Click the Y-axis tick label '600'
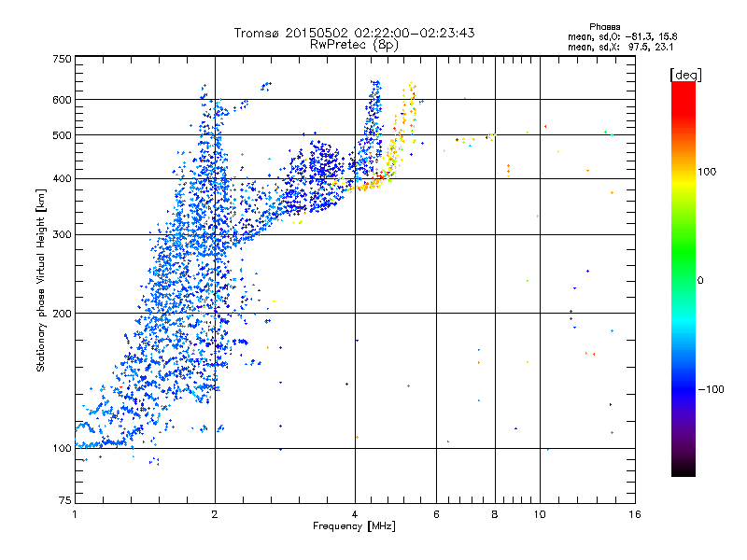Viewport: 747px width, 560px height. pyautogui.click(x=62, y=100)
